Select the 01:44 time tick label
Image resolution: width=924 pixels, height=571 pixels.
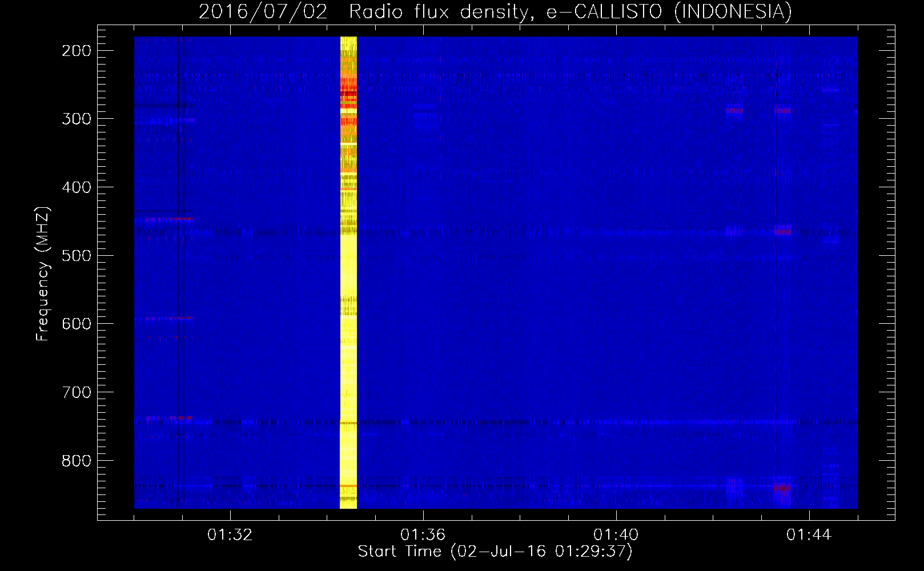(809, 535)
